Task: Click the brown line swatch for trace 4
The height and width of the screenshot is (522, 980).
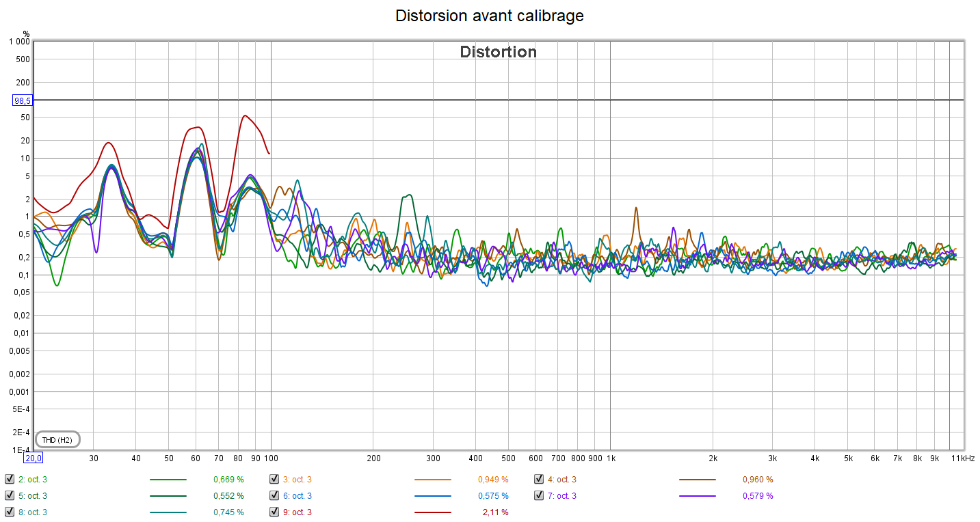Action: [x=697, y=480]
